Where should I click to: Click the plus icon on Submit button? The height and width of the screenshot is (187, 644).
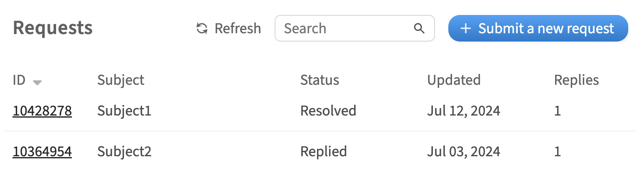466,28
